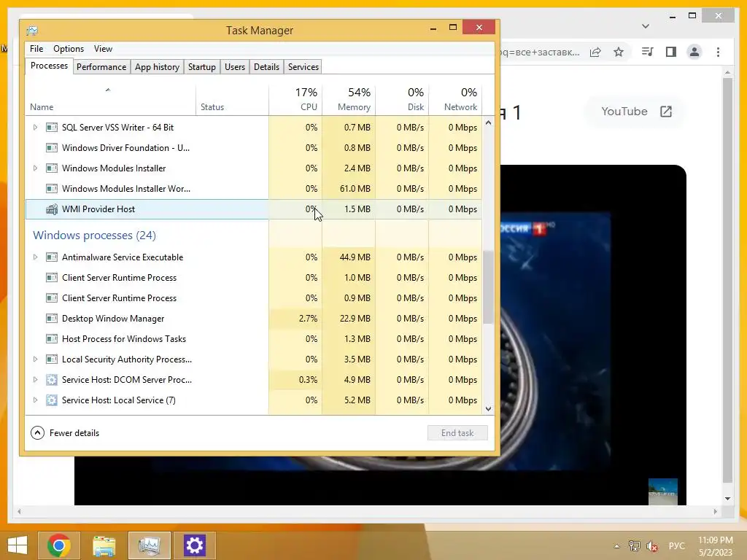Screen dimensions: 747x560
Task: Sort by the Name column header
Action: click(x=111, y=100)
